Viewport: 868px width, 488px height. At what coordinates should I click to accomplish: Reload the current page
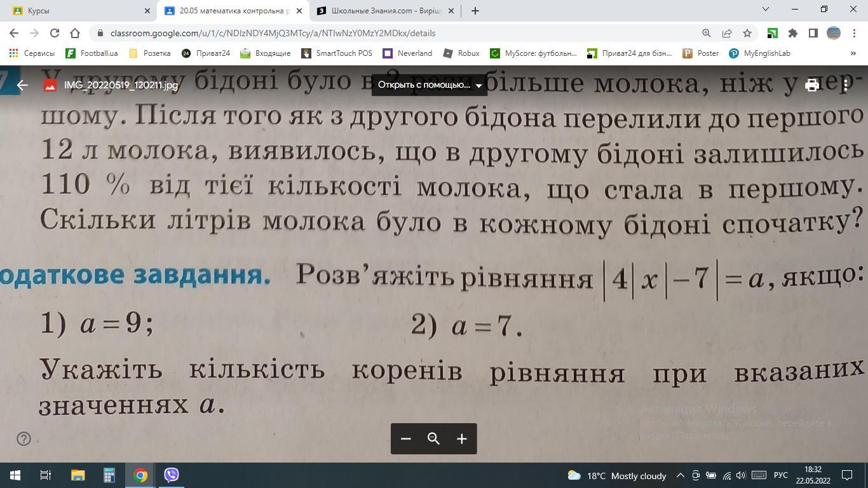pos(55,33)
